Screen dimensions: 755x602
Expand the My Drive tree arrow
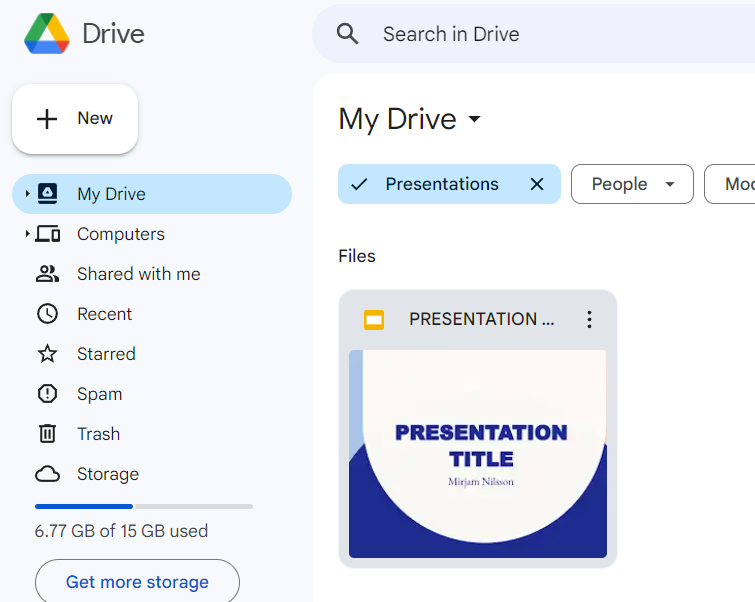[x=27, y=194]
